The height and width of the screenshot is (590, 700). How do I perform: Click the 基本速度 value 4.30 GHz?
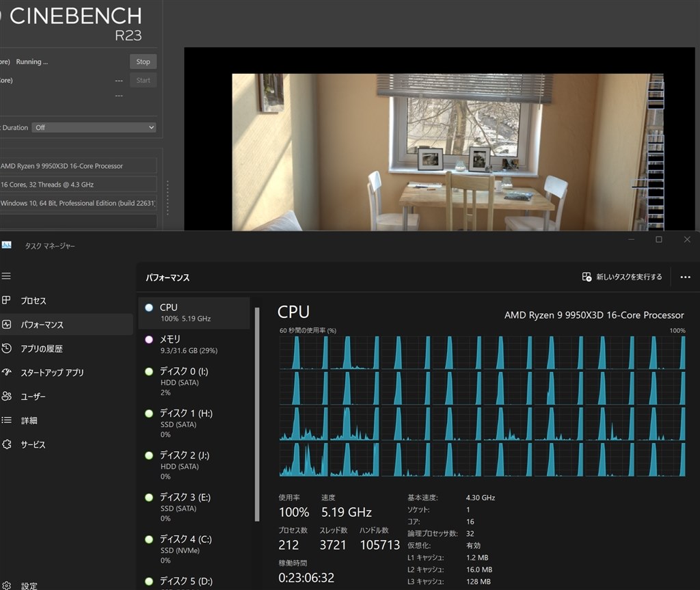tap(481, 498)
